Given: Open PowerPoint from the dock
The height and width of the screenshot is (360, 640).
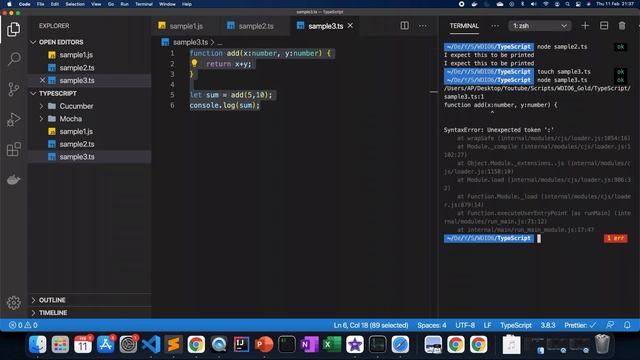Looking at the screenshot, I should 264,344.
